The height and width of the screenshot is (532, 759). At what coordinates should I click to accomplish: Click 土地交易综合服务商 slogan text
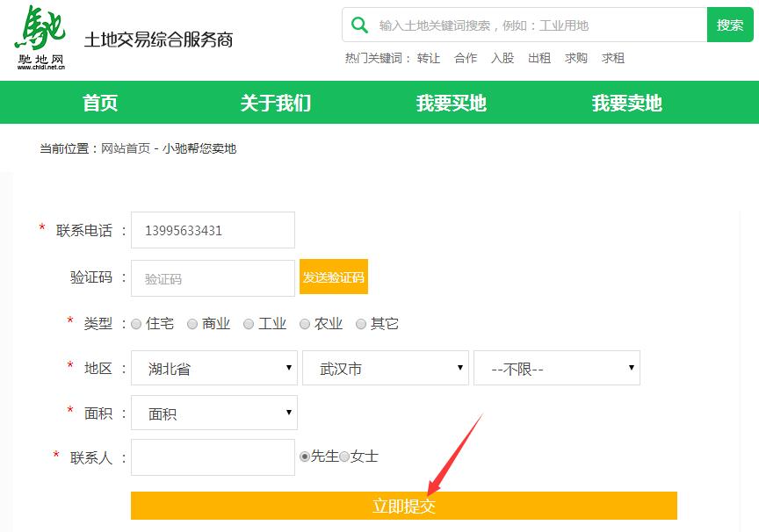158,40
